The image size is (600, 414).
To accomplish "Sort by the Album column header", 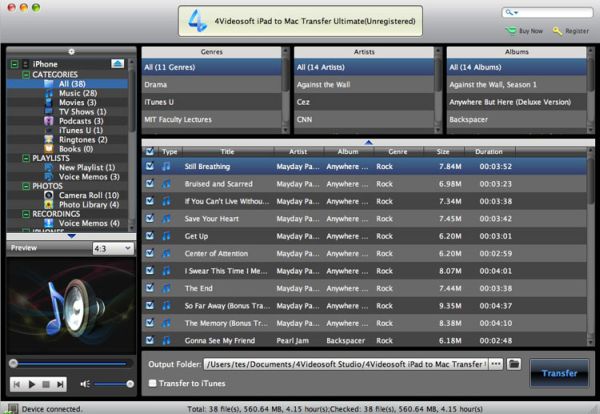I will (x=348, y=152).
